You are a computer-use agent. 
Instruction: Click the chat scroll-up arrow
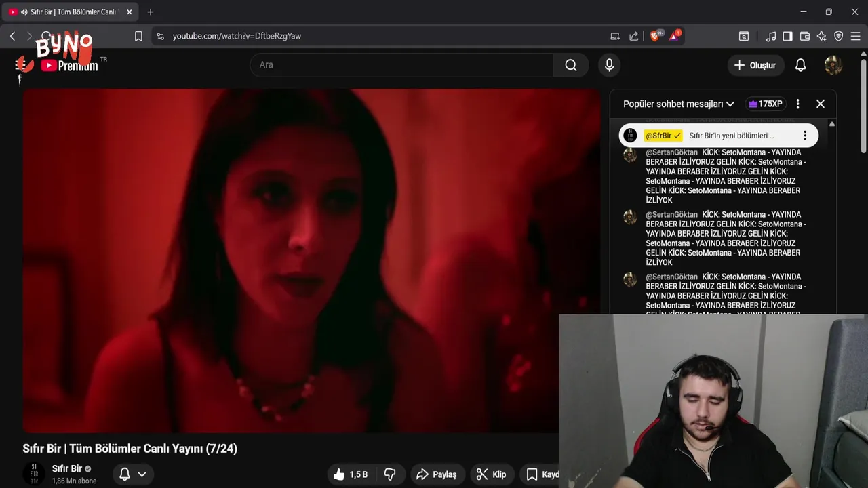pos(832,124)
